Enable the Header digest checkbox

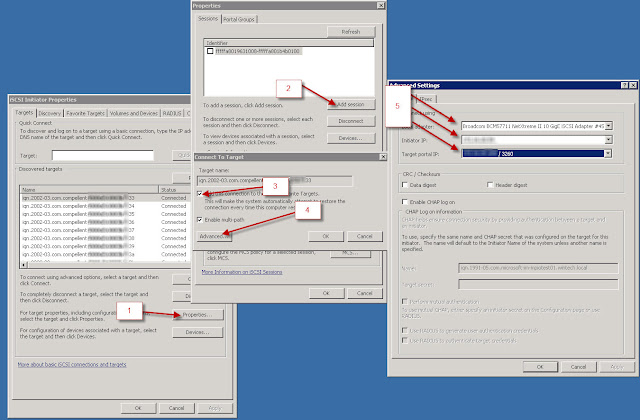[490, 185]
